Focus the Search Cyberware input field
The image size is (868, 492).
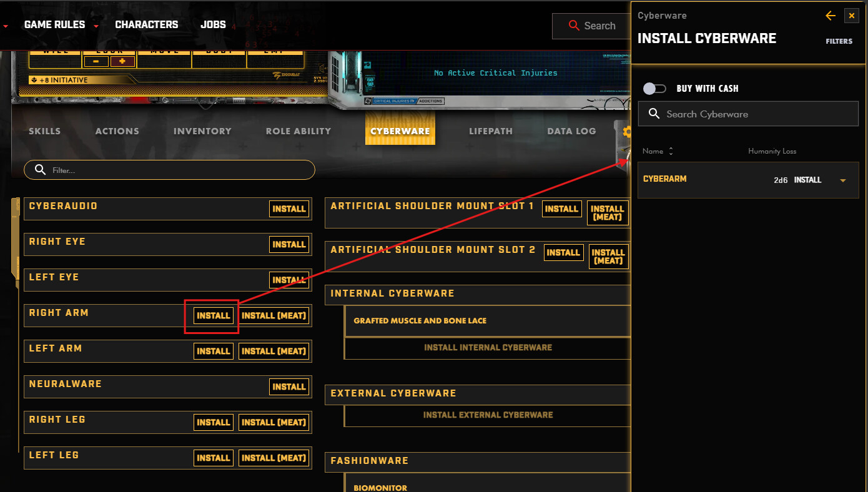[x=748, y=114]
